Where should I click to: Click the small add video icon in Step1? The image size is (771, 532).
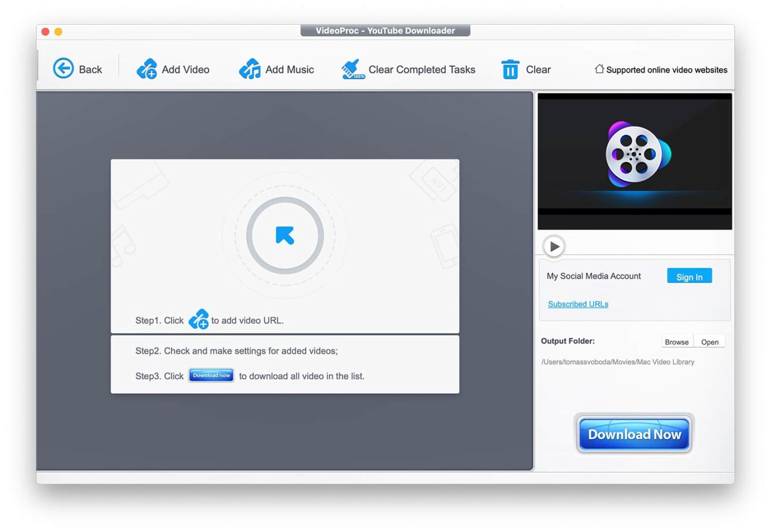[x=198, y=319]
